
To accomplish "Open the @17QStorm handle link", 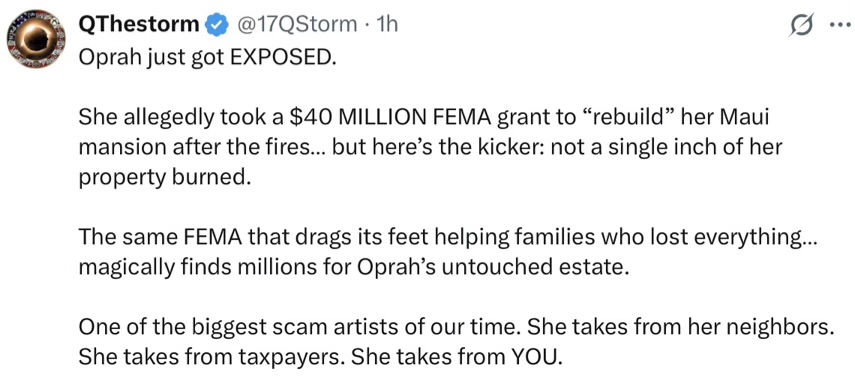I will coord(296,25).
